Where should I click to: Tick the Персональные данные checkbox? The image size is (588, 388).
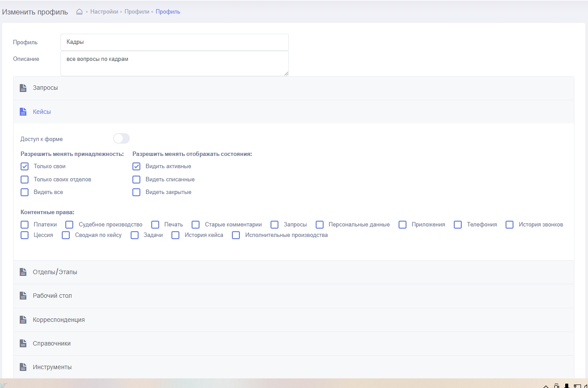click(x=320, y=225)
